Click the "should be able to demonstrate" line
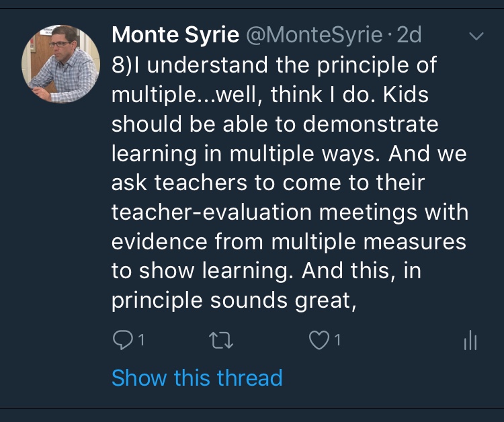The width and height of the screenshot is (504, 422). point(274,125)
